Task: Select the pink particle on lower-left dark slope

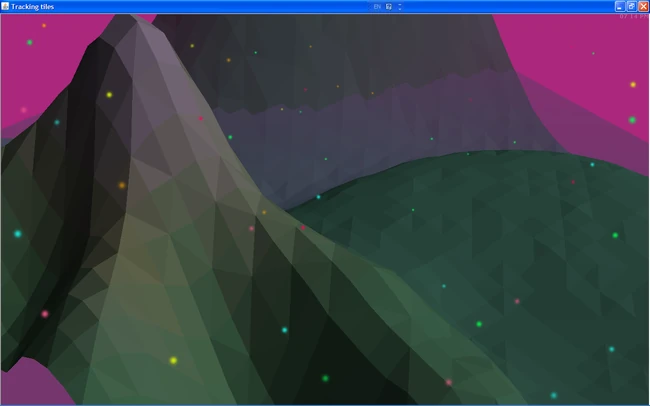Action: pyautogui.click(x=45, y=314)
